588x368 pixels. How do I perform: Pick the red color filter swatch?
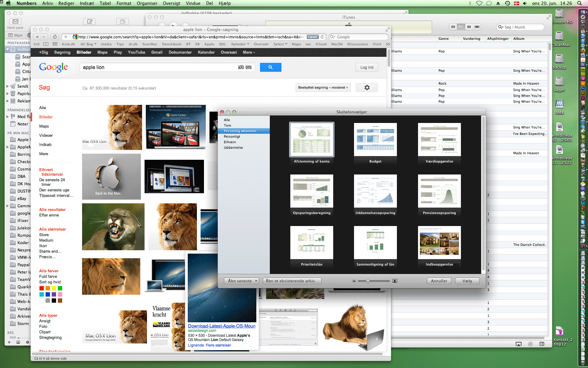(42, 288)
